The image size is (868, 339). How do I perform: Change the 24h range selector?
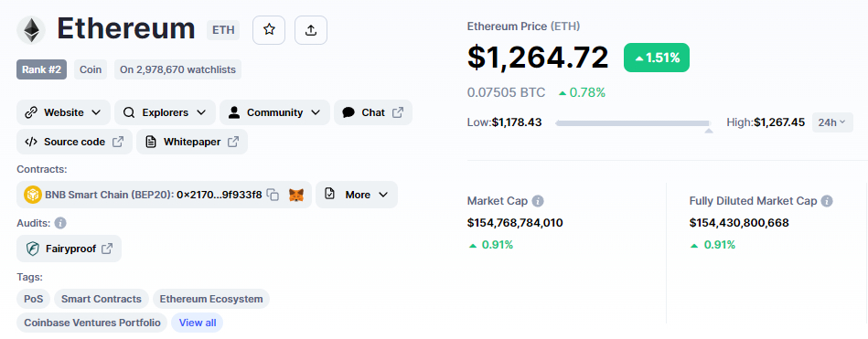tap(832, 122)
